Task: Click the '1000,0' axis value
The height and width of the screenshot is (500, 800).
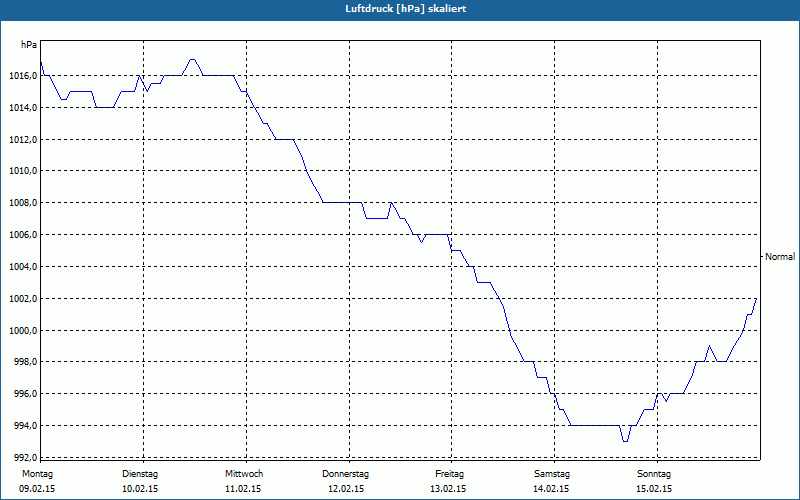Action: tap(23, 331)
